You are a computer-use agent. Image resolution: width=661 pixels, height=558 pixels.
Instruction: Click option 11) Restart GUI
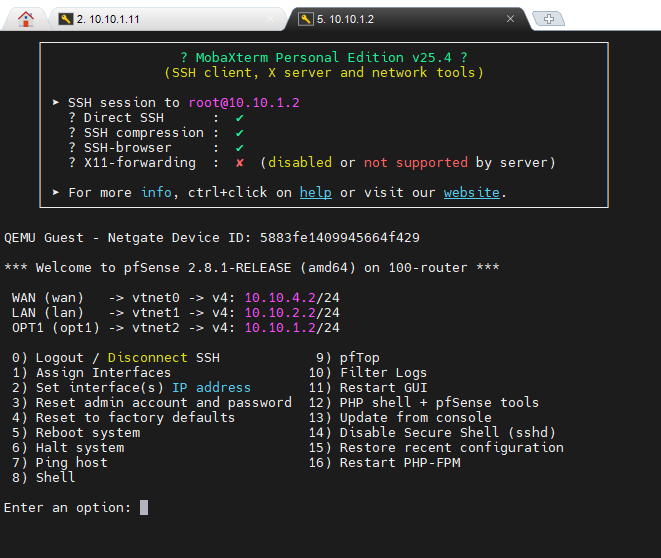click(368, 388)
